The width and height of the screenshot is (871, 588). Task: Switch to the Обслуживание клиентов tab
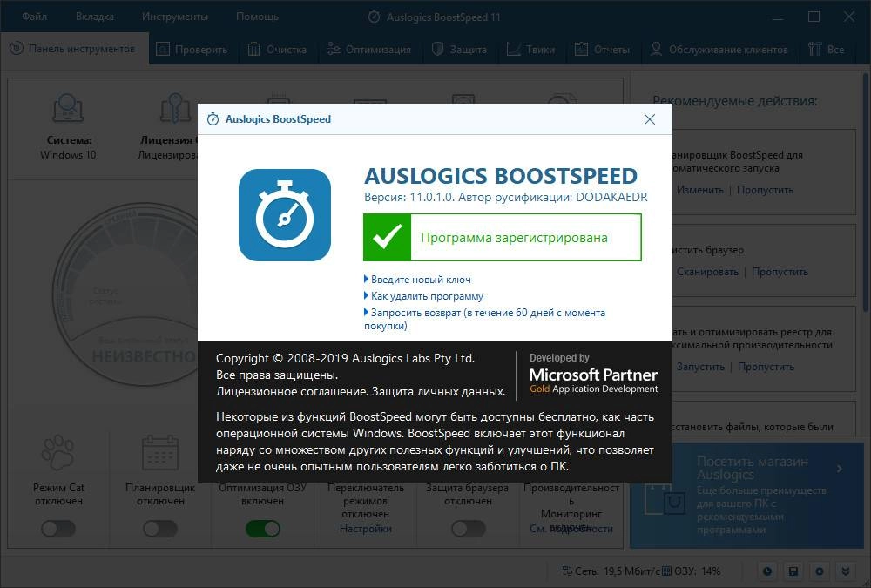[719, 50]
